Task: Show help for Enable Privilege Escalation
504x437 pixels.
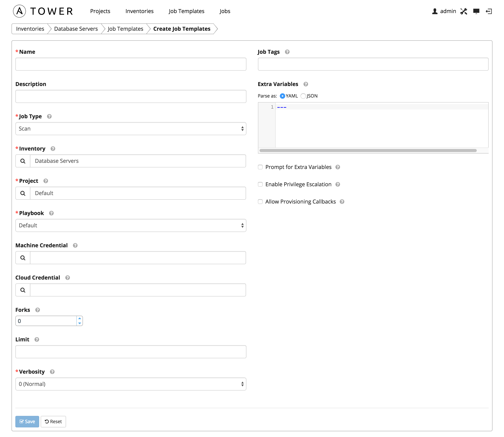Action: [338, 184]
